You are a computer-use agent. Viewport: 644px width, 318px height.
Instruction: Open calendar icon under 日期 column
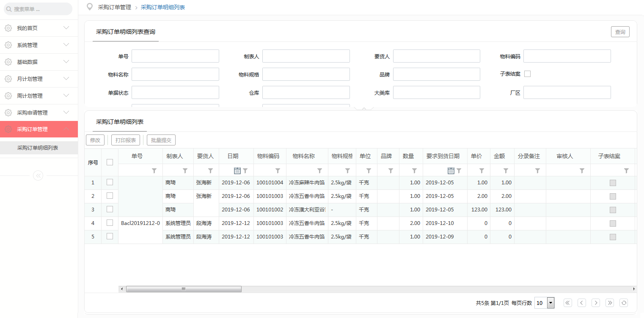(237, 170)
